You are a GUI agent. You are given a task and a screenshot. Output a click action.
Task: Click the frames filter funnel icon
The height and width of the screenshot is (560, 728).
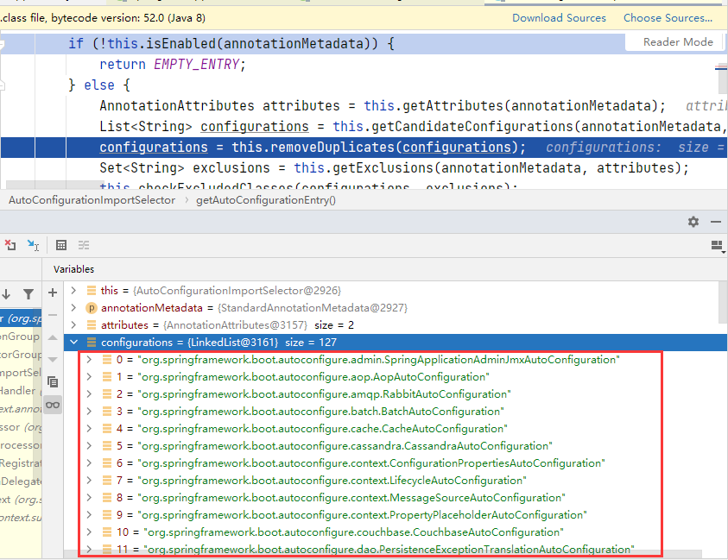pos(28,294)
